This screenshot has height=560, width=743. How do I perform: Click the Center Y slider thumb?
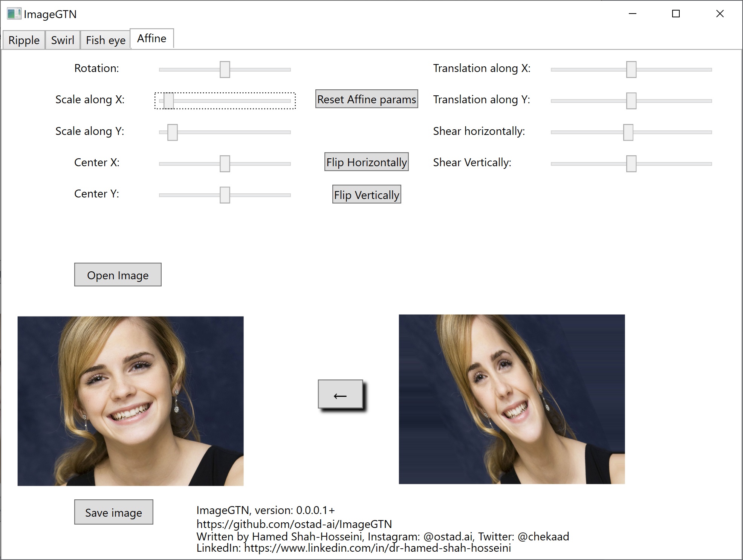225,195
